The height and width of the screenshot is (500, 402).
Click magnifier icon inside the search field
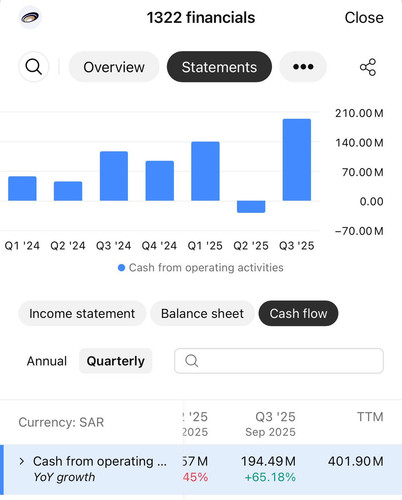click(192, 361)
